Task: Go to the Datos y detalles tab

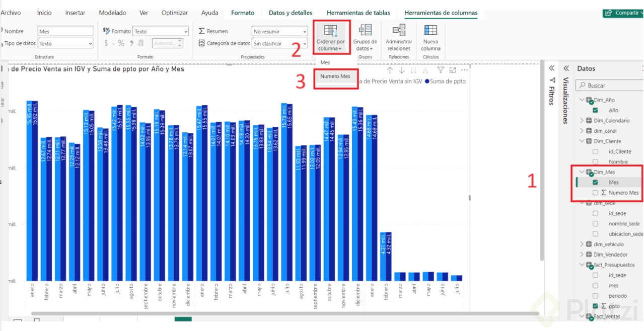Action: tap(291, 13)
